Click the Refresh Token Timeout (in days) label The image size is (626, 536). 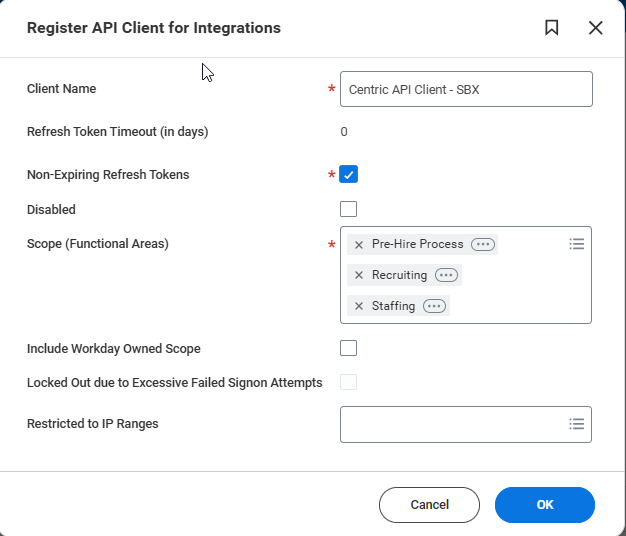click(x=118, y=132)
